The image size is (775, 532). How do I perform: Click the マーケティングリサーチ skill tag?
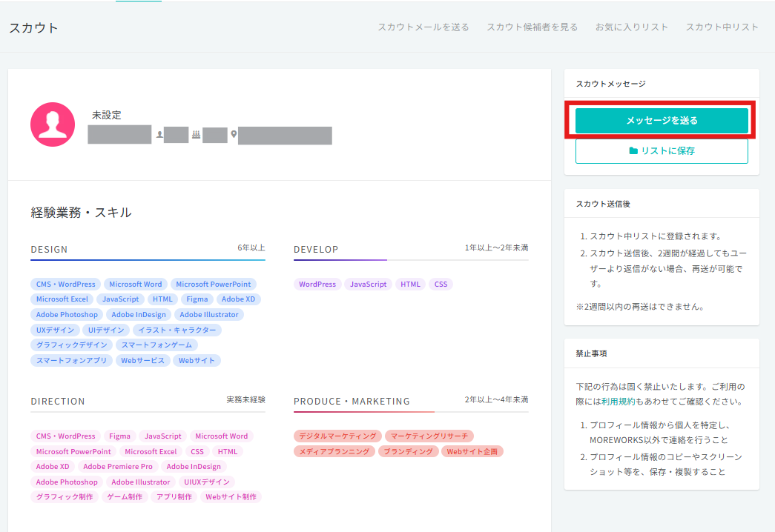[429, 436]
